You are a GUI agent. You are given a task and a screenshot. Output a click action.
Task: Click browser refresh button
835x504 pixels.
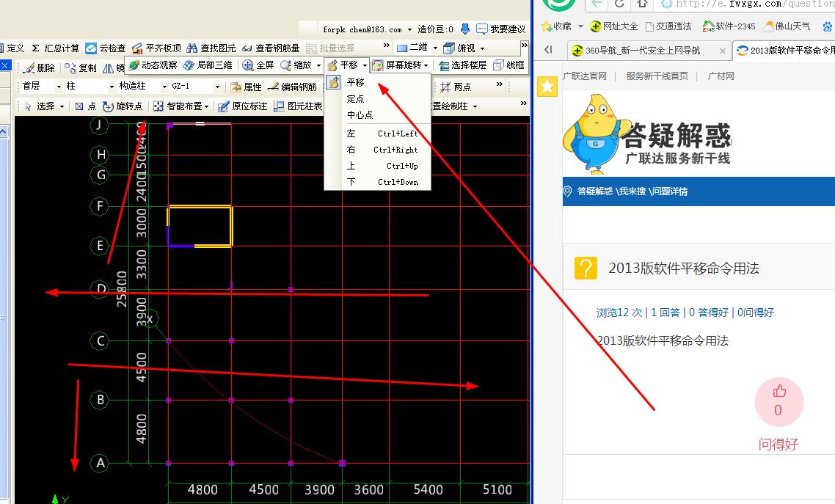coord(619,4)
